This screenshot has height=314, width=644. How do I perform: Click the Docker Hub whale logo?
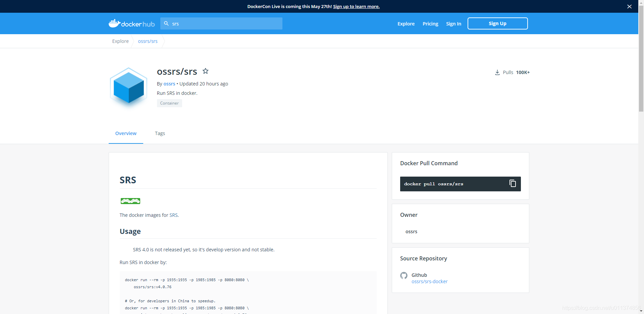tap(114, 23)
